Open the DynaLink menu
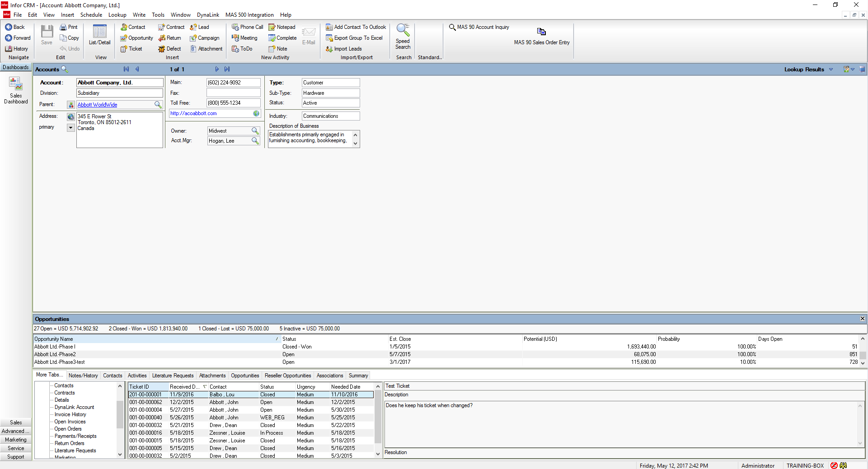Screen dimensions: 868x469 pyautogui.click(x=208, y=15)
